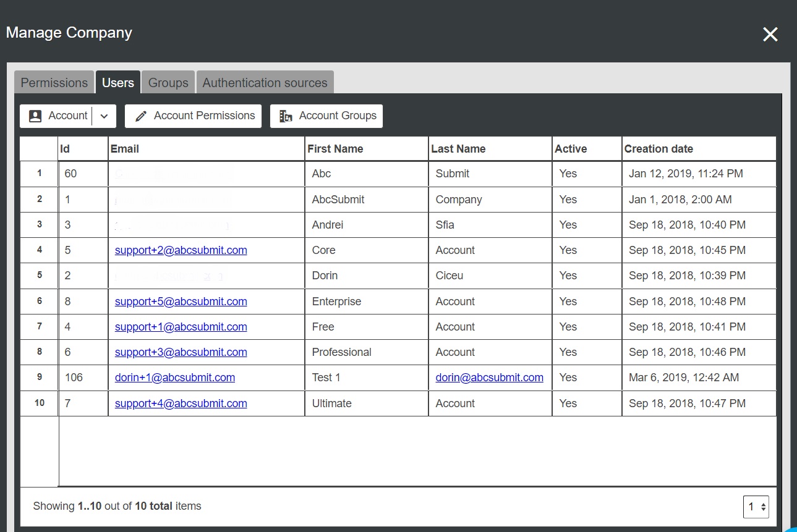This screenshot has width=797, height=532.
Task: Click the First Name cell Professional
Action: point(341,352)
